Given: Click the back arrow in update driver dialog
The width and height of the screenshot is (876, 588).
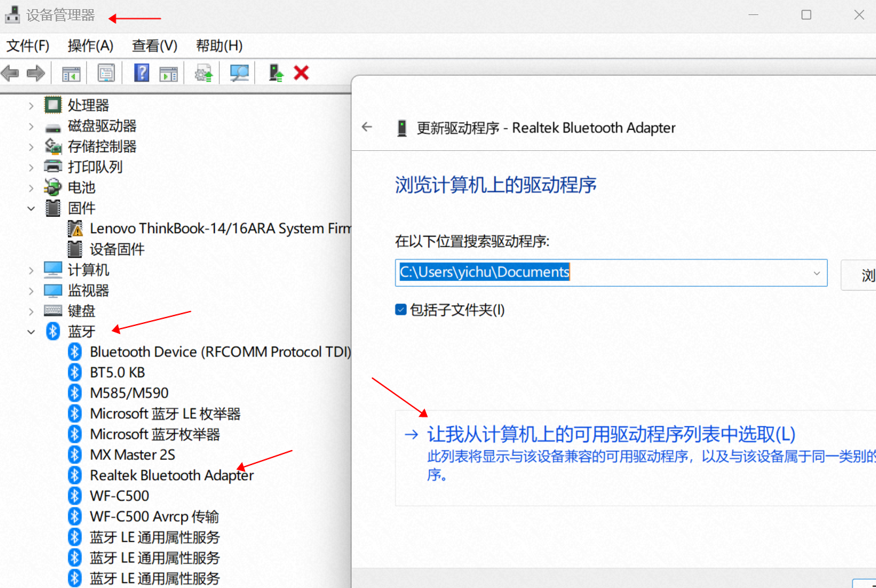Looking at the screenshot, I should pos(367,127).
